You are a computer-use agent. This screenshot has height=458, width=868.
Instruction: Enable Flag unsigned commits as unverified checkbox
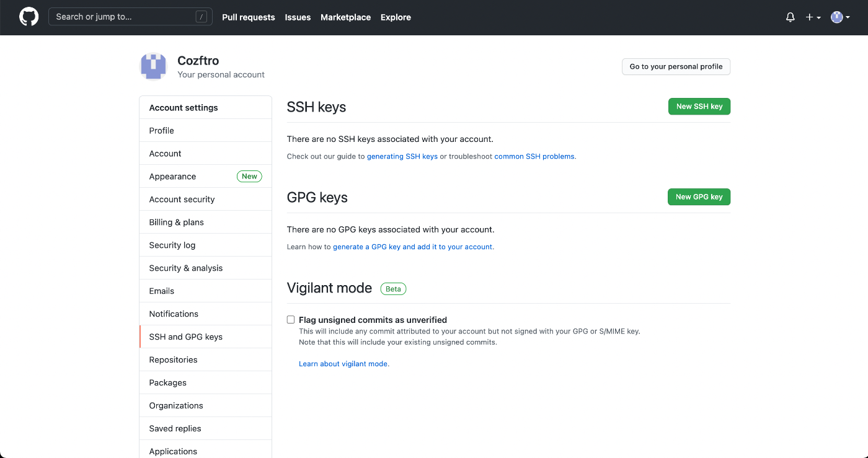(x=291, y=320)
